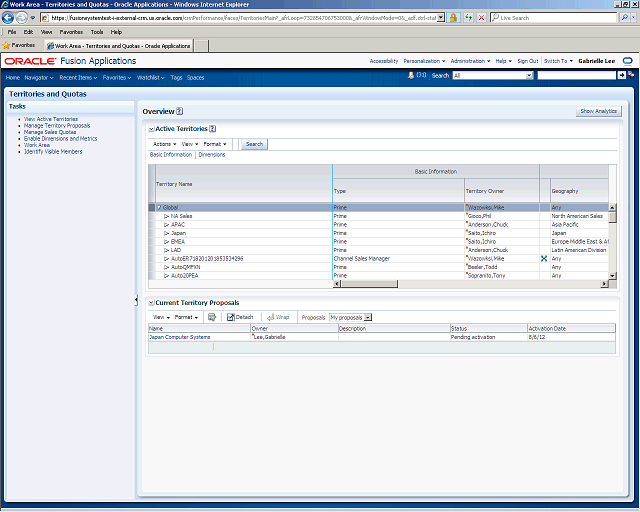Switch to the Basic Information tab
This screenshot has height=512, width=640.
pyautogui.click(x=171, y=155)
